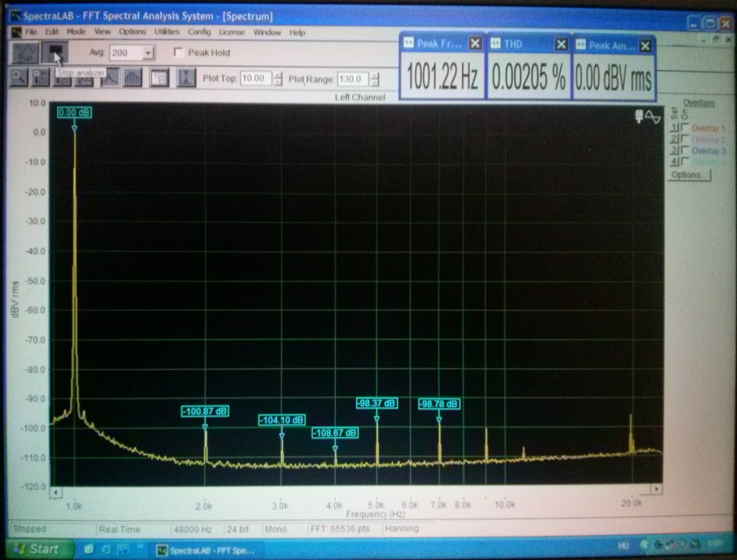
Task: Click the Peak Amplitude window title icon
Action: tap(581, 45)
